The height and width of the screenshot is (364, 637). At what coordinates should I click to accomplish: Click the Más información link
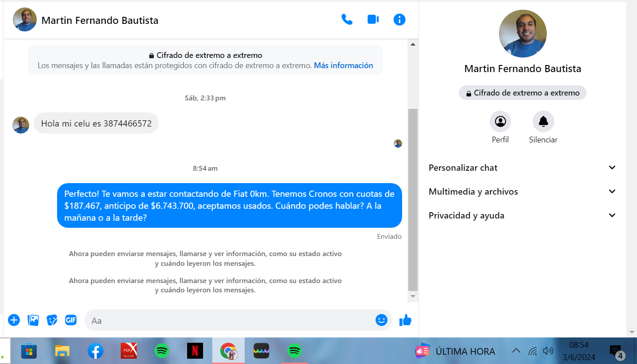point(344,65)
